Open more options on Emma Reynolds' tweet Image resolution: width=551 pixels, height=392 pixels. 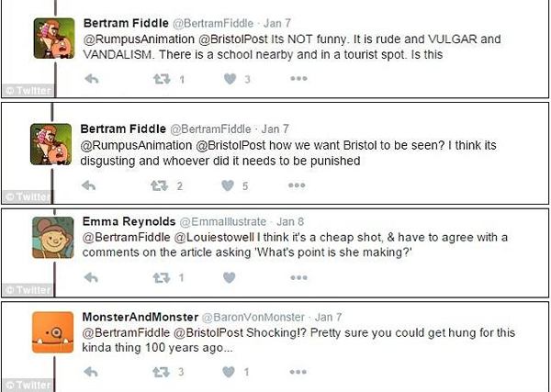click(298, 278)
